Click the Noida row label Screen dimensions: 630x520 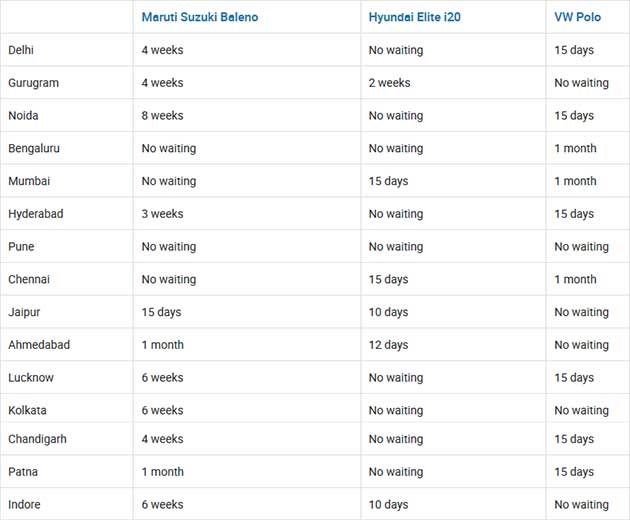pos(23,116)
